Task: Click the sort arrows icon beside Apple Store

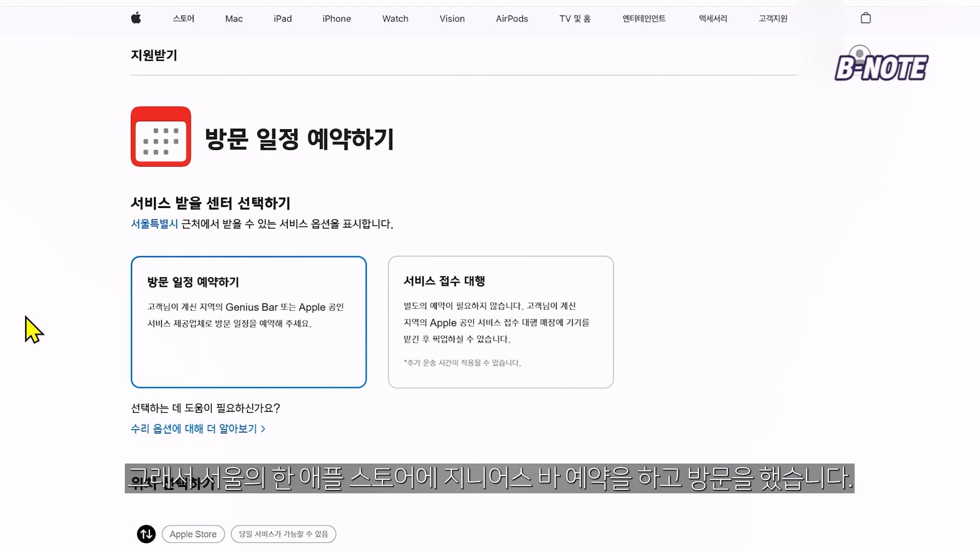Action: click(146, 534)
